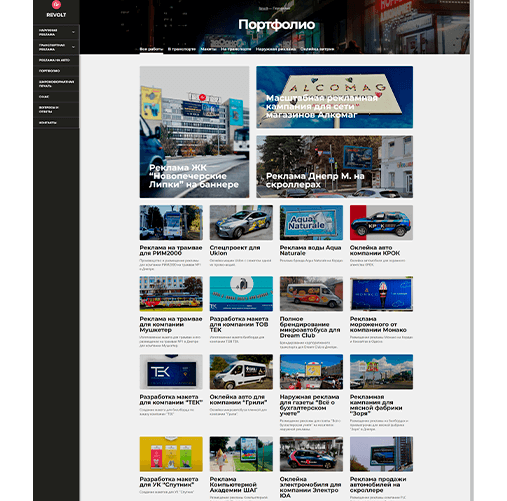507x501 pixels.
Task: Open the Новопечерские Липки banner project
Action: tap(194, 132)
